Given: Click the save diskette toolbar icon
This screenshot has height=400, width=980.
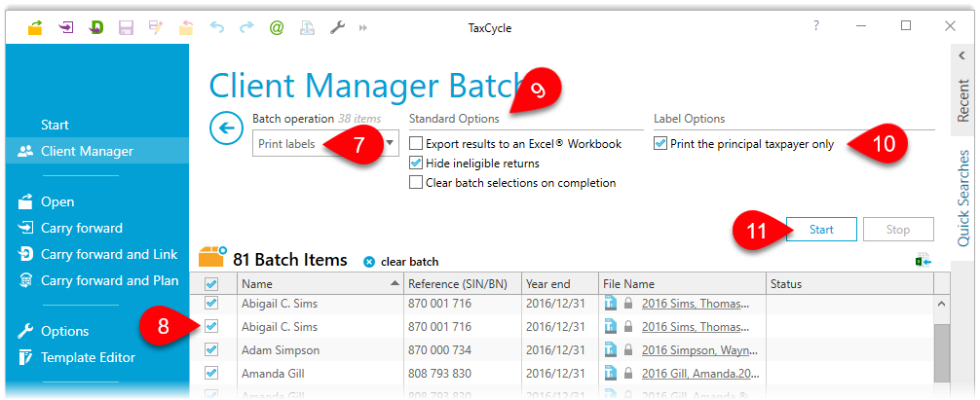Looking at the screenshot, I should pyautogui.click(x=127, y=27).
